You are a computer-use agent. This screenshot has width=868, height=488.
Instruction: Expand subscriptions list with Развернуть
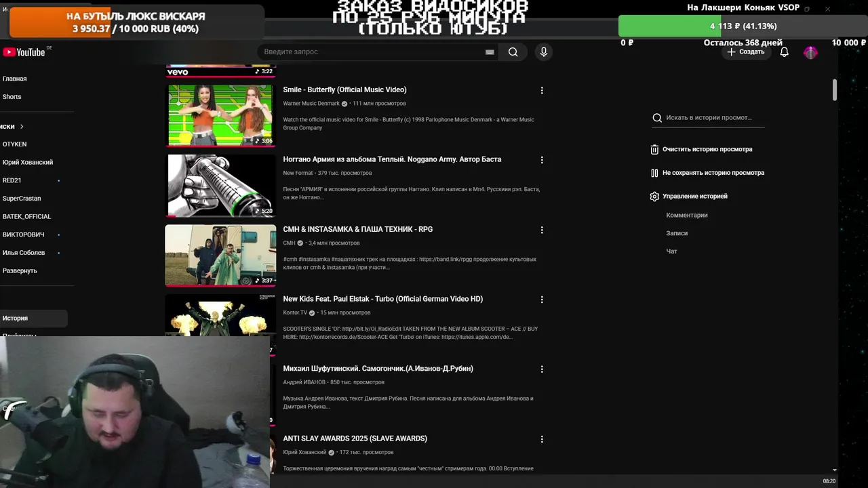pyautogui.click(x=20, y=270)
